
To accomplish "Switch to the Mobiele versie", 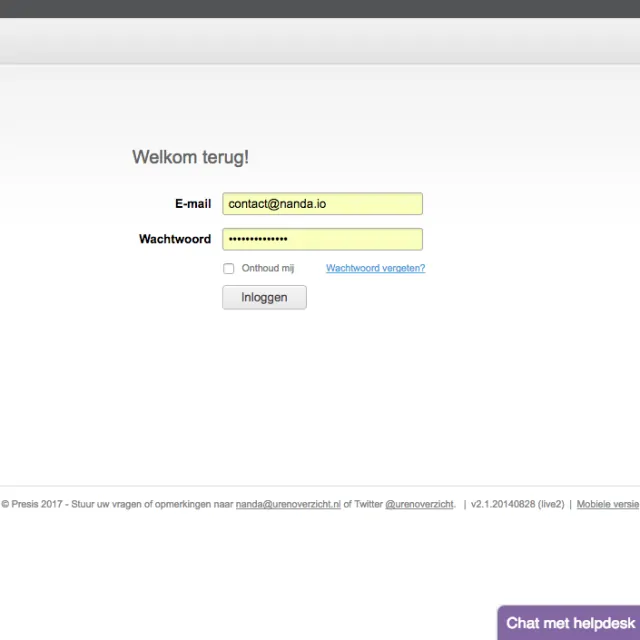I will (608, 504).
